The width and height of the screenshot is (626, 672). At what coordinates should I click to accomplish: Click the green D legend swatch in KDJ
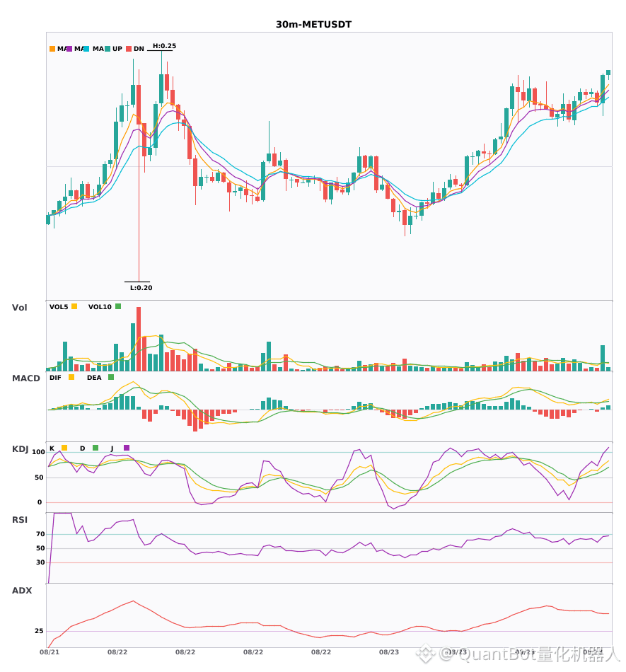(x=95, y=448)
